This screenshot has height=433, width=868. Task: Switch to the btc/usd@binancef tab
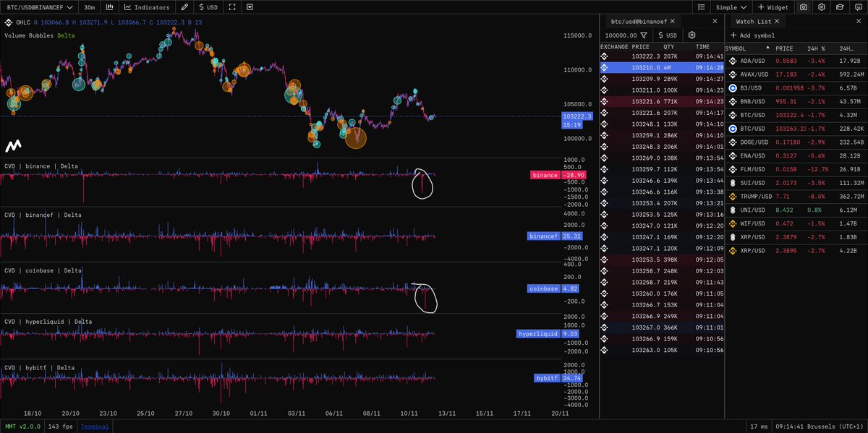(638, 21)
